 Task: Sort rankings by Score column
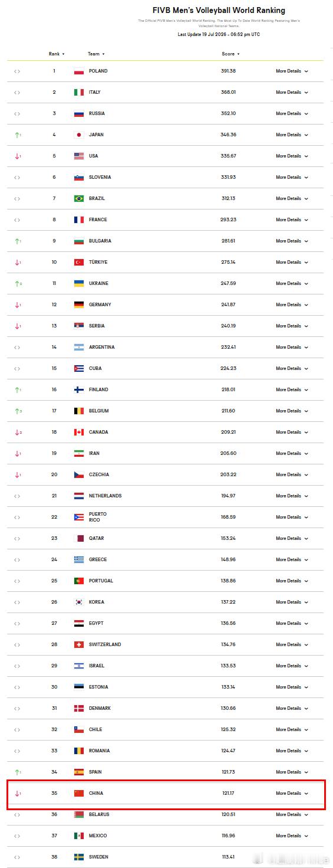pos(231,54)
